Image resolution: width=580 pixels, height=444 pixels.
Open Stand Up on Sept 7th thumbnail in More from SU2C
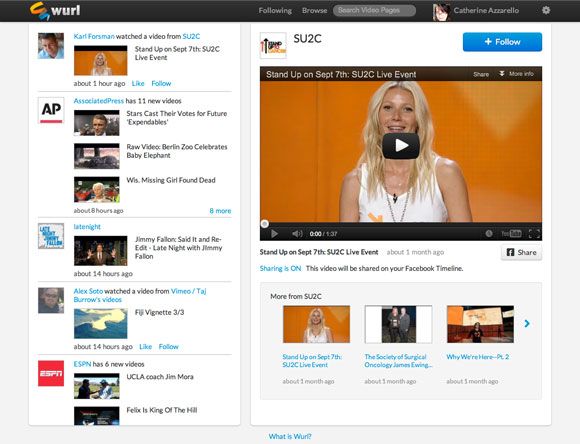(316, 324)
